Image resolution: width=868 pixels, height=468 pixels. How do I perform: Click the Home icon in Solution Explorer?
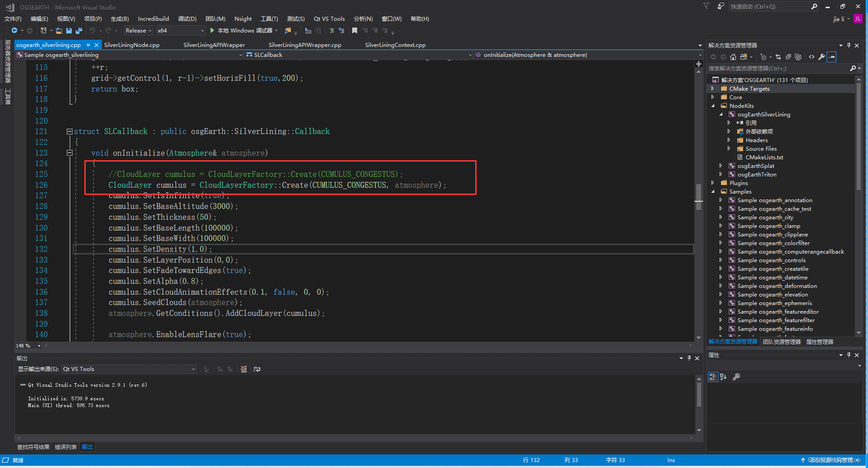(x=733, y=57)
